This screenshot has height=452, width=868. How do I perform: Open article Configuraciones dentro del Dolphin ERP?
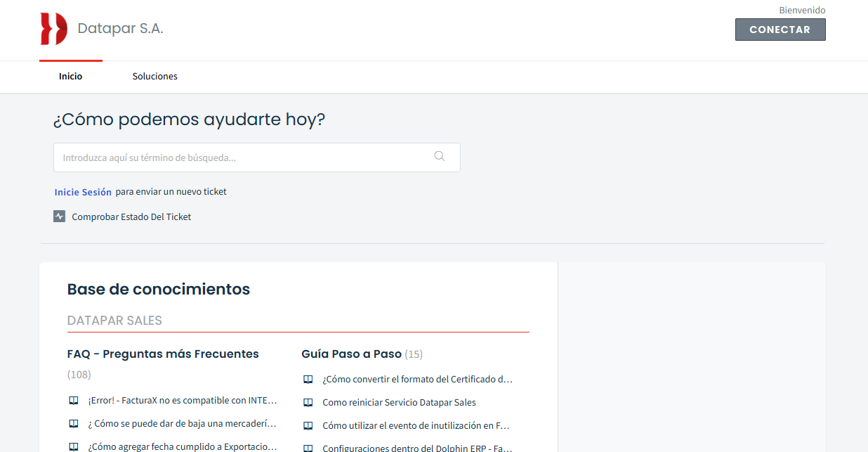pyautogui.click(x=417, y=448)
